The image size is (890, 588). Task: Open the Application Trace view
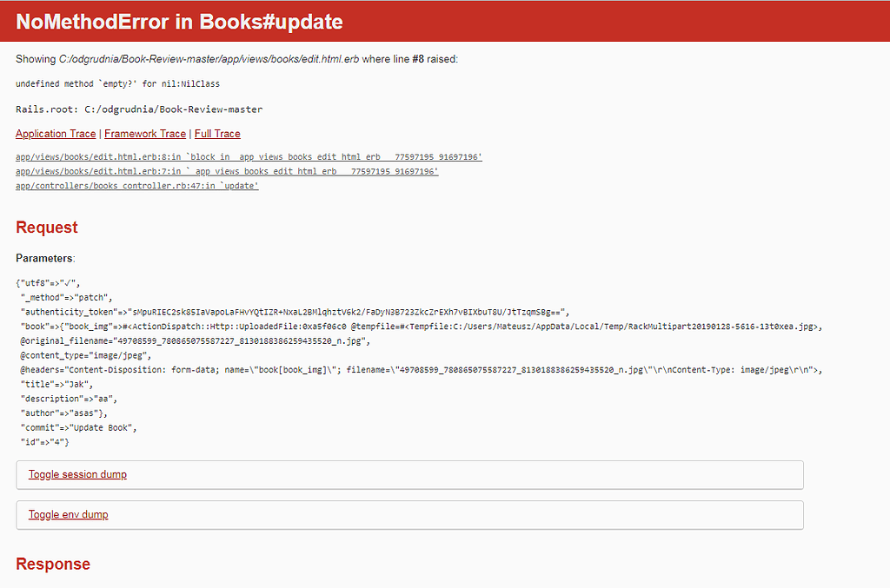click(x=55, y=133)
